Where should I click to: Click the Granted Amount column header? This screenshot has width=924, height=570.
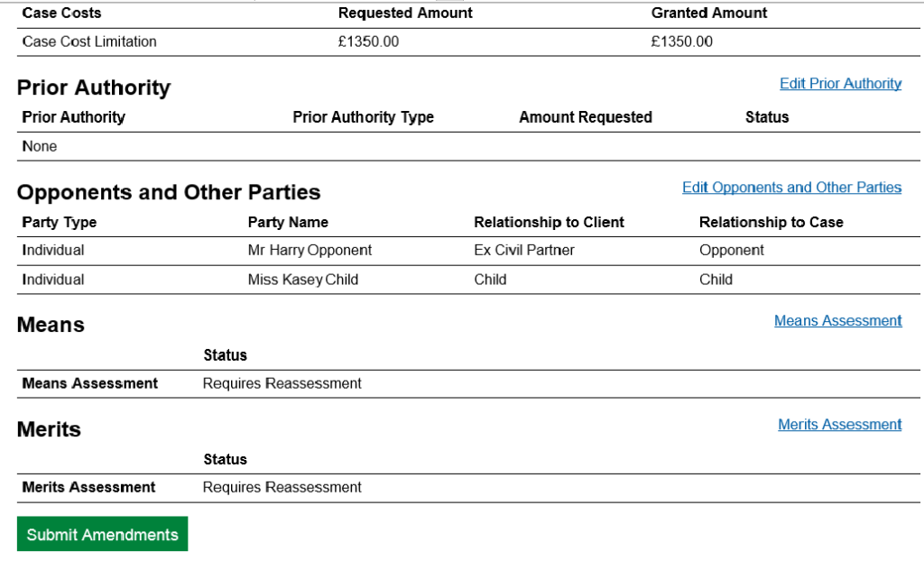pyautogui.click(x=708, y=14)
